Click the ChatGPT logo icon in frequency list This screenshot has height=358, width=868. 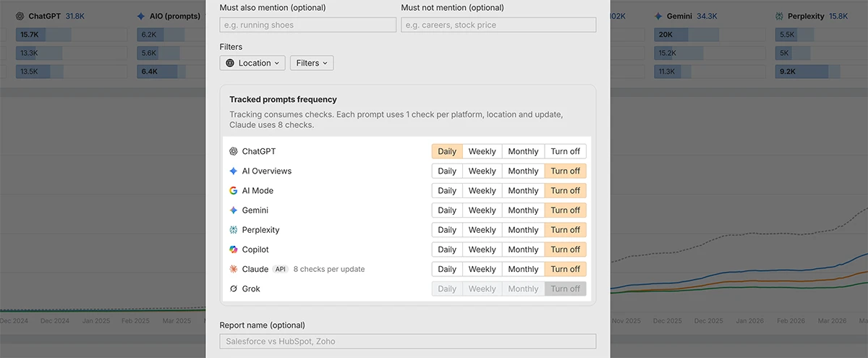pos(234,152)
